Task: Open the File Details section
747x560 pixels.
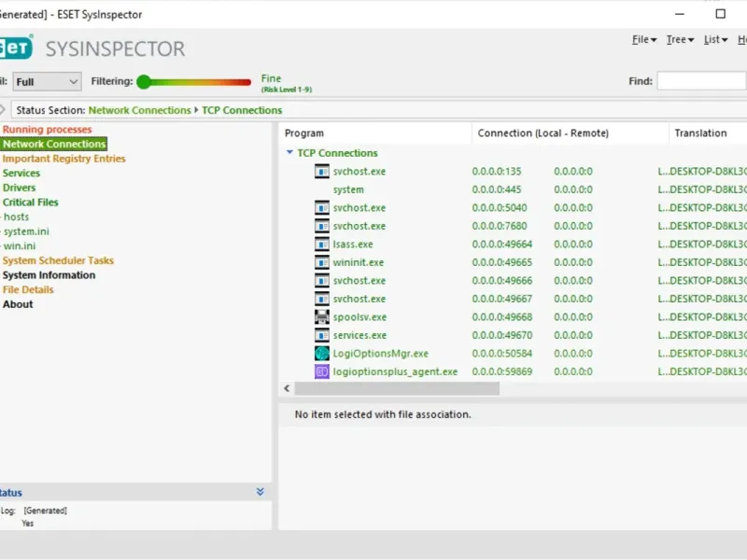Action: pos(28,289)
